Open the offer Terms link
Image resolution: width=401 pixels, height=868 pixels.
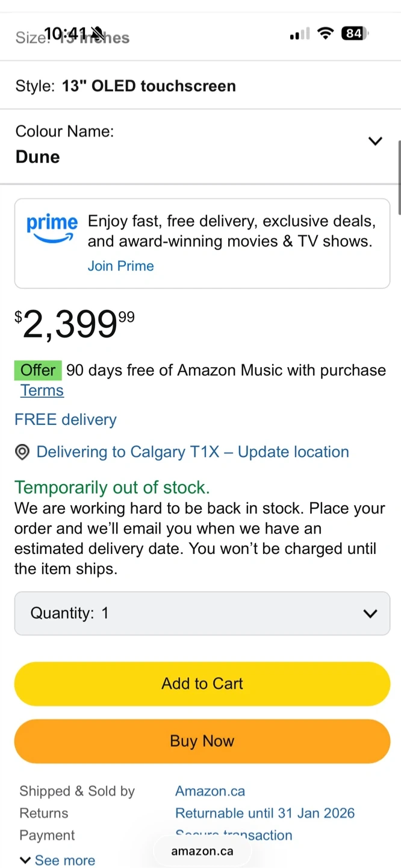[x=42, y=391]
